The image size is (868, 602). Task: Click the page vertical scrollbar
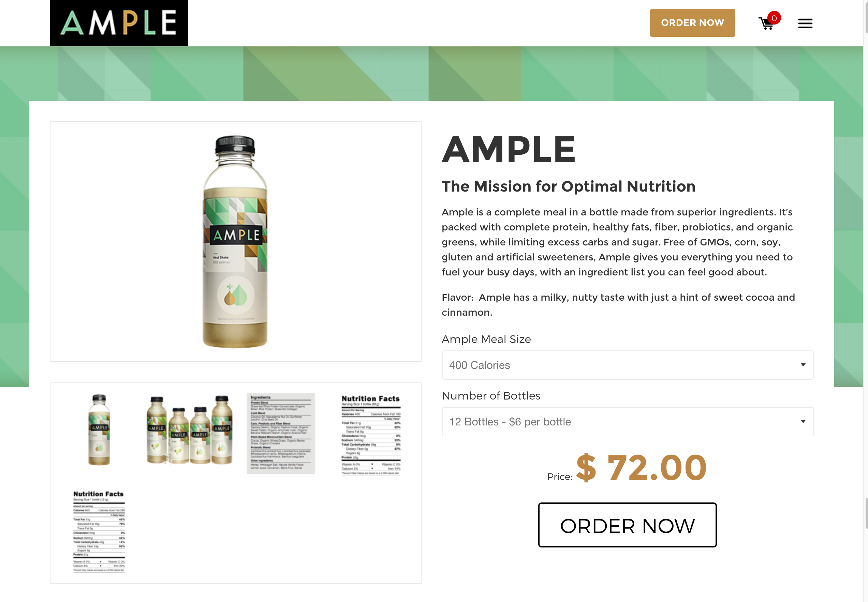[865, 301]
